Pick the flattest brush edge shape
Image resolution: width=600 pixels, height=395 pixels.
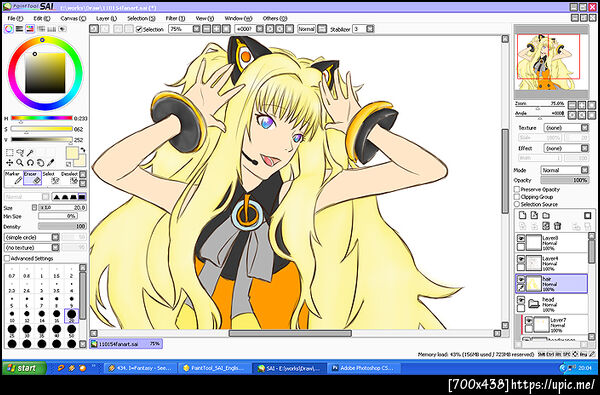tap(82, 197)
